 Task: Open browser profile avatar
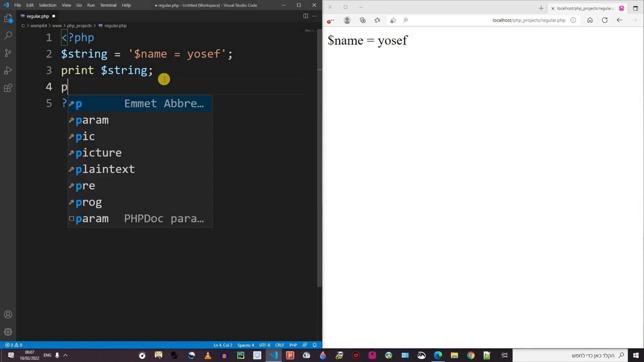click(x=347, y=20)
